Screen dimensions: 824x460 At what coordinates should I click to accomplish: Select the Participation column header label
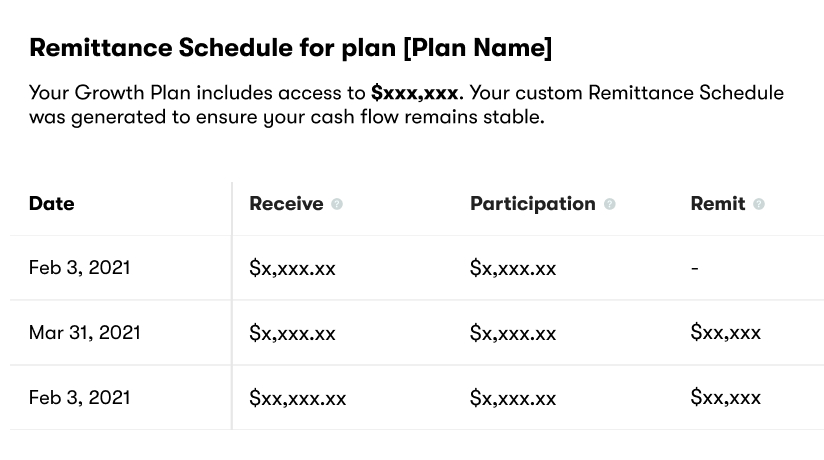click(x=533, y=203)
